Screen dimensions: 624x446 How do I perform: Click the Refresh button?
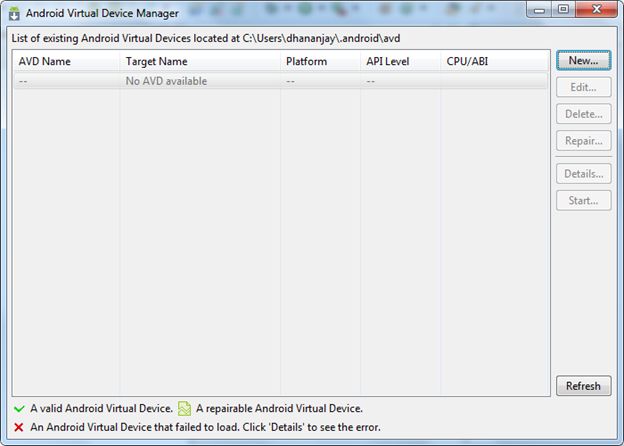(583, 386)
